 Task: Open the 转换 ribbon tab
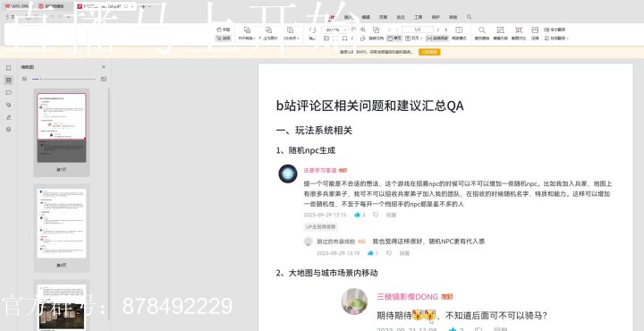pyautogui.click(x=453, y=17)
